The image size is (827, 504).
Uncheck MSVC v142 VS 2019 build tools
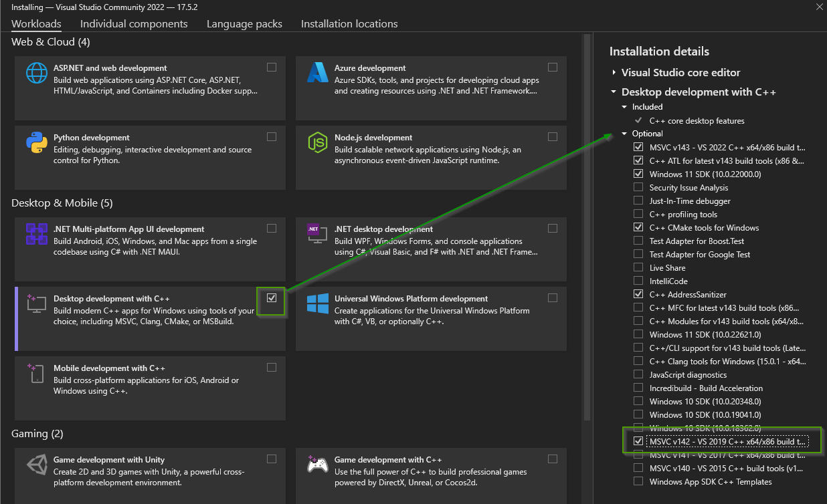638,442
